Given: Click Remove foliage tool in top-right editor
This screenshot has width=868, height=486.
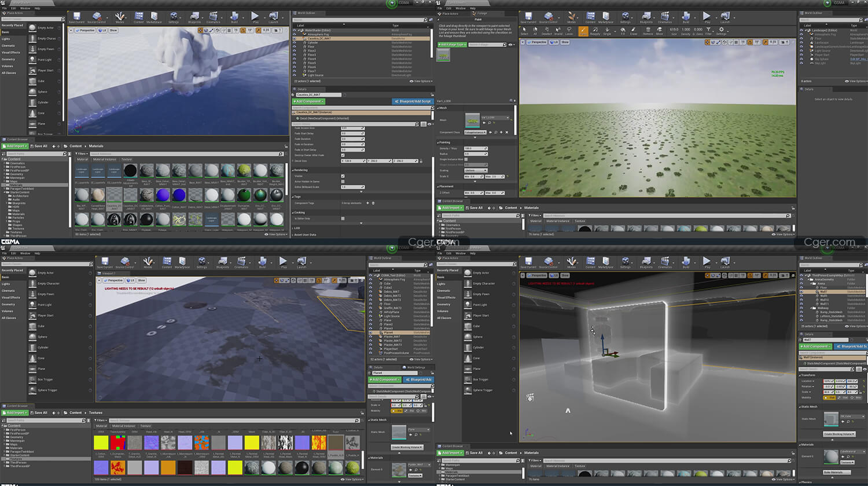Looking at the screenshot, I should pyautogui.click(x=648, y=31).
